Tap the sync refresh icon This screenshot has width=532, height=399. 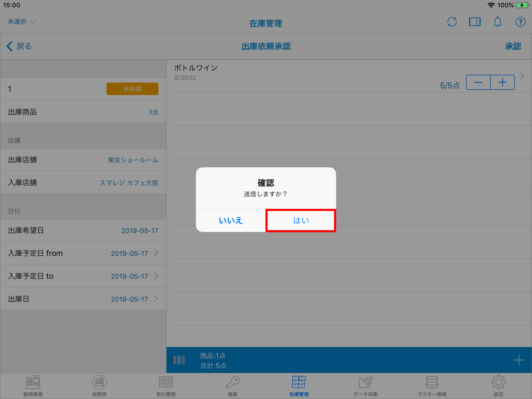[452, 22]
